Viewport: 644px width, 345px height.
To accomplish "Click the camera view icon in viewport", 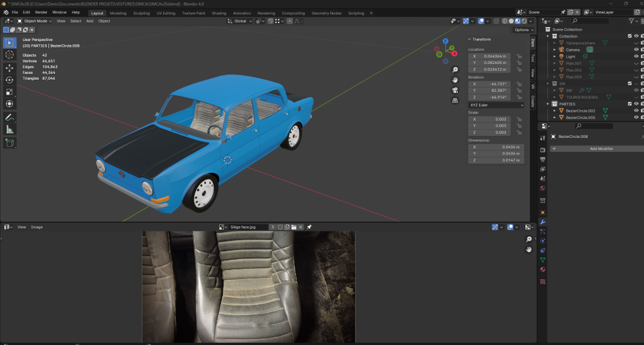I will pyautogui.click(x=455, y=90).
